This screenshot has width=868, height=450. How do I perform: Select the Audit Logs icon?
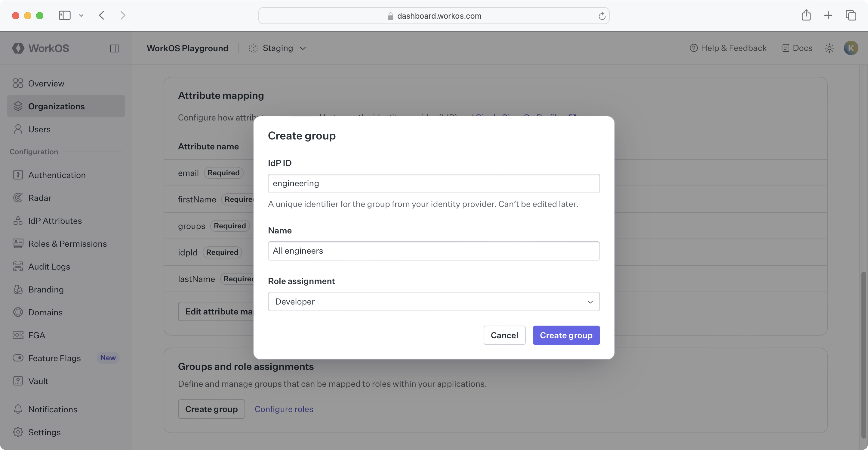[x=18, y=267]
